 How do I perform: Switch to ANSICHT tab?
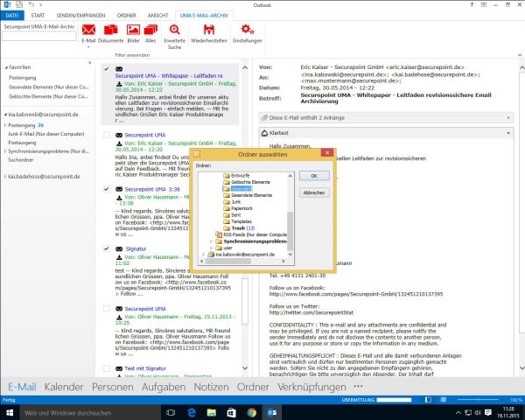(x=157, y=16)
